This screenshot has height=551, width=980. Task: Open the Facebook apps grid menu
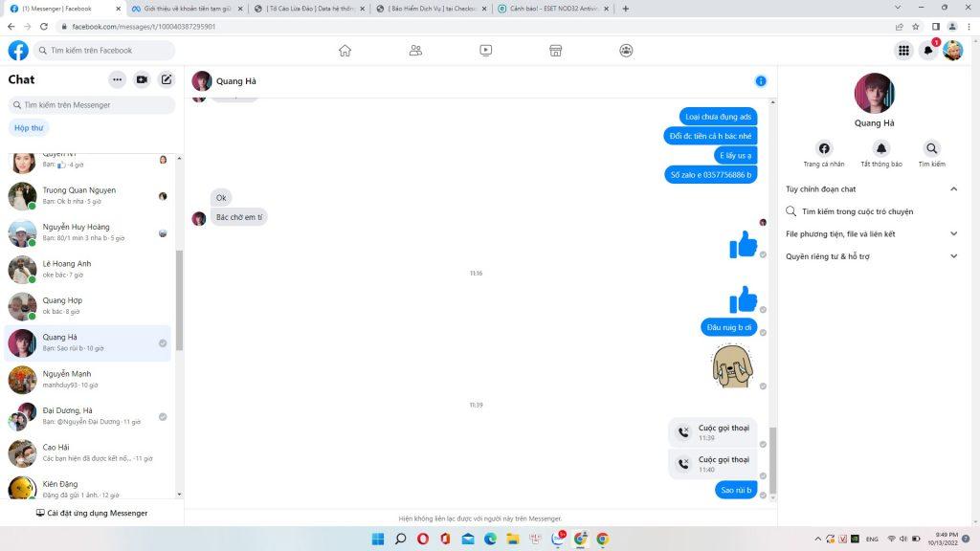[902, 51]
